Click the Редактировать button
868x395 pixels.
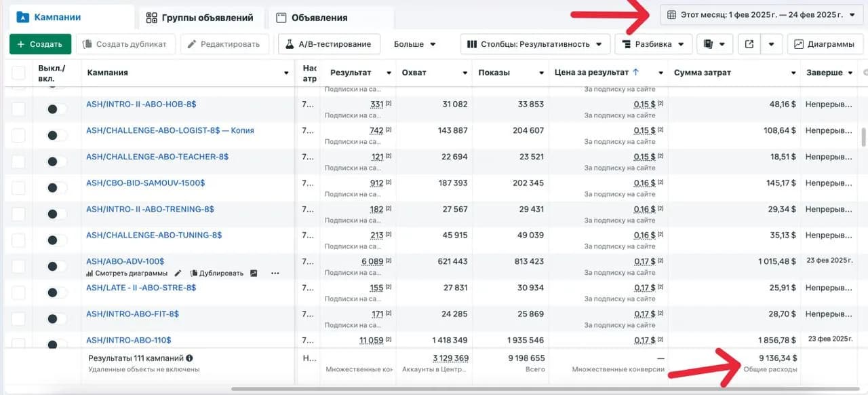click(x=224, y=44)
